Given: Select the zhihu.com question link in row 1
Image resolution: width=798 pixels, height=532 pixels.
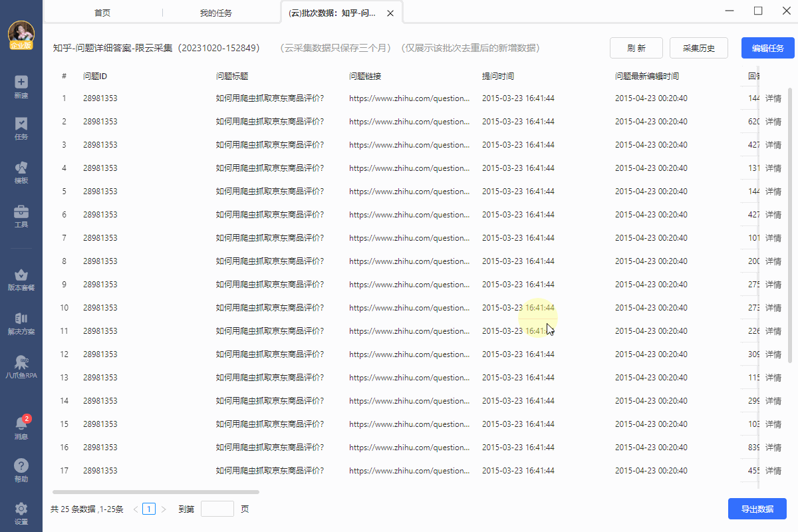Looking at the screenshot, I should [409, 98].
